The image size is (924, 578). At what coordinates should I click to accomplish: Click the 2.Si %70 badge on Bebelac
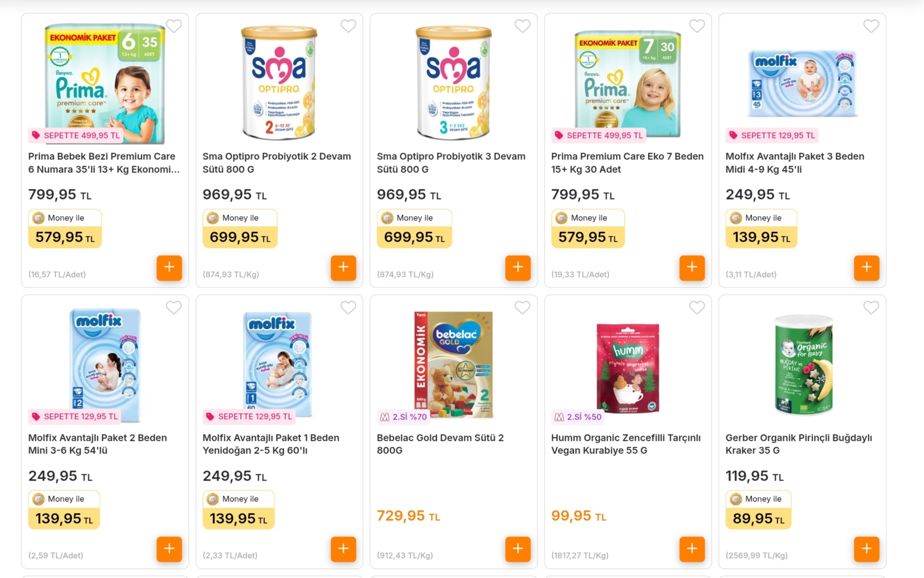coord(403,417)
